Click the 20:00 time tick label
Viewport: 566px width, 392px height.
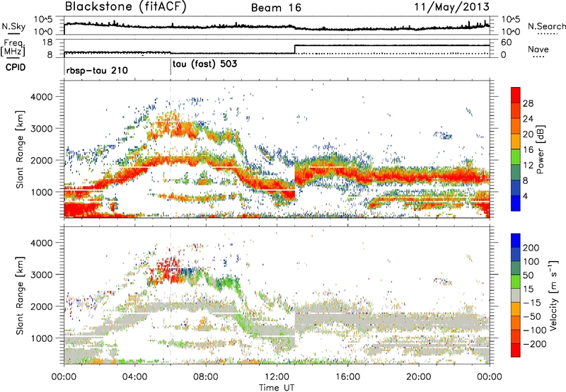pyautogui.click(x=418, y=377)
